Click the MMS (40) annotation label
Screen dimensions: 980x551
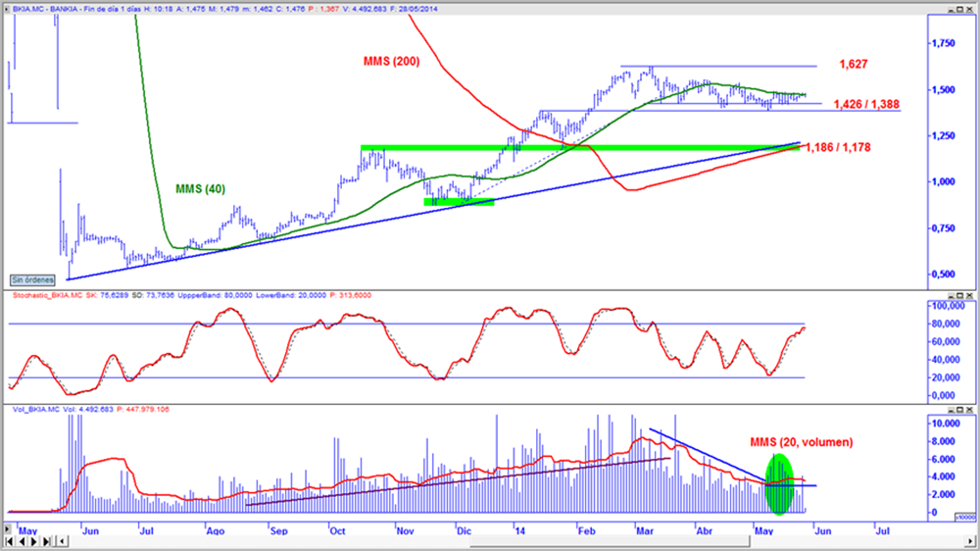point(200,189)
